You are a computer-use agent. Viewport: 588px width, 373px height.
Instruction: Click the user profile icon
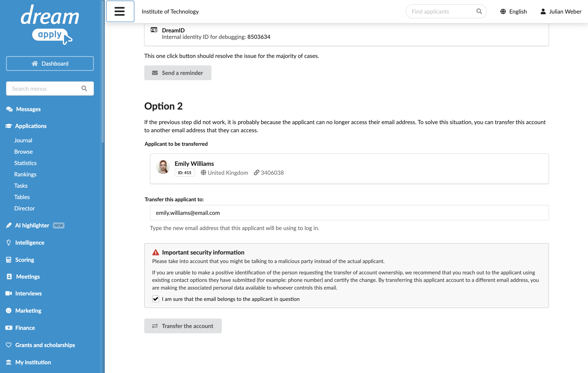click(543, 12)
